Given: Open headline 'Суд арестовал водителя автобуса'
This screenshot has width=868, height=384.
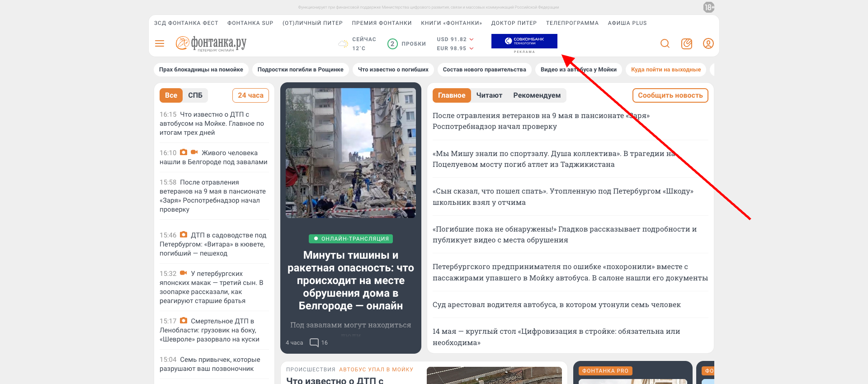Looking at the screenshot, I should (x=557, y=305).
